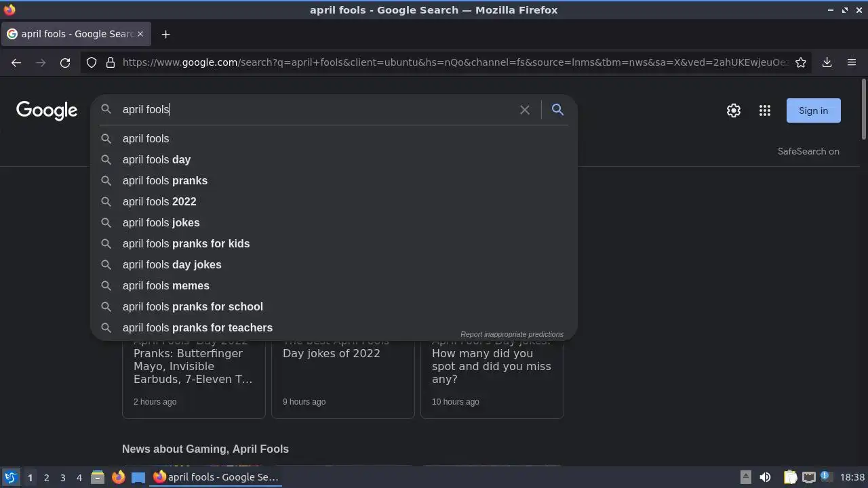Switch to workspace 3
The height and width of the screenshot is (488, 868).
click(62, 478)
